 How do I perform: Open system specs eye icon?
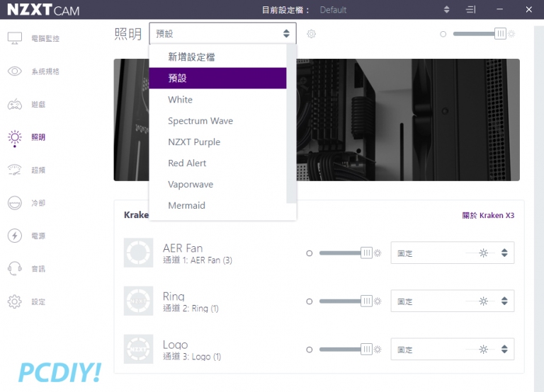[15, 71]
